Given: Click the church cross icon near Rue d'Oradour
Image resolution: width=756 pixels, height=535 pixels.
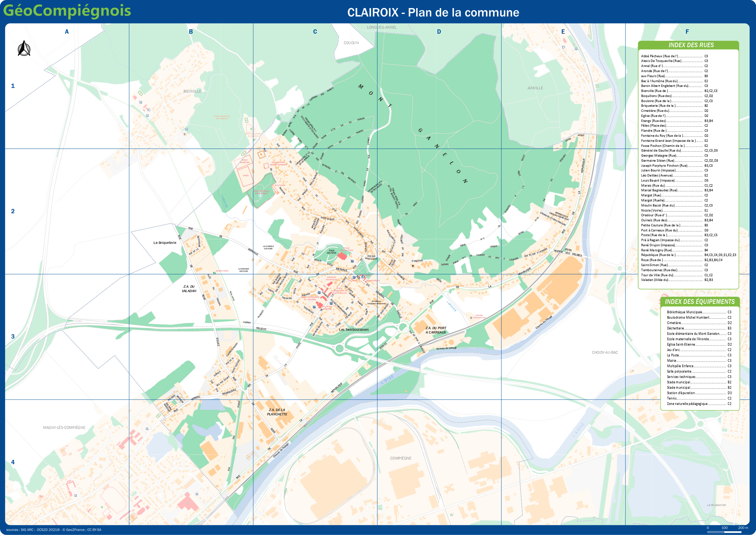Looking at the screenshot, I should [x=413, y=266].
